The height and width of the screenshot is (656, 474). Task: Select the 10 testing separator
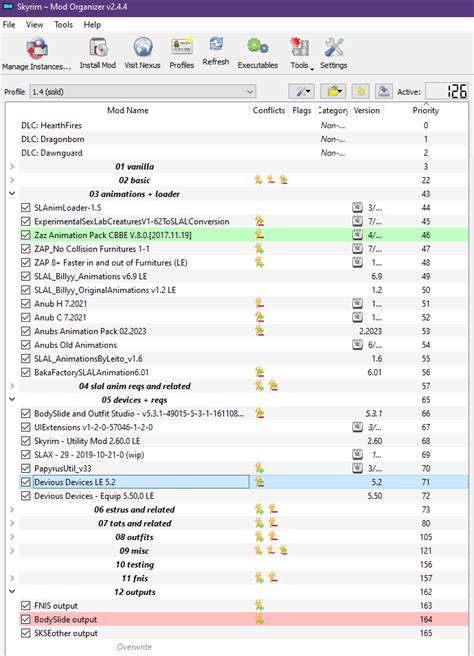coord(243,564)
